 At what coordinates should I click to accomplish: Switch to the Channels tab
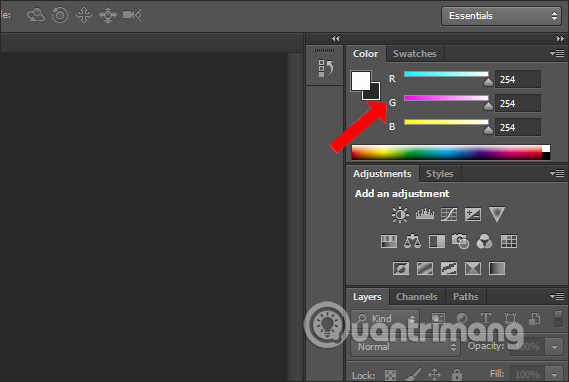pos(417,297)
